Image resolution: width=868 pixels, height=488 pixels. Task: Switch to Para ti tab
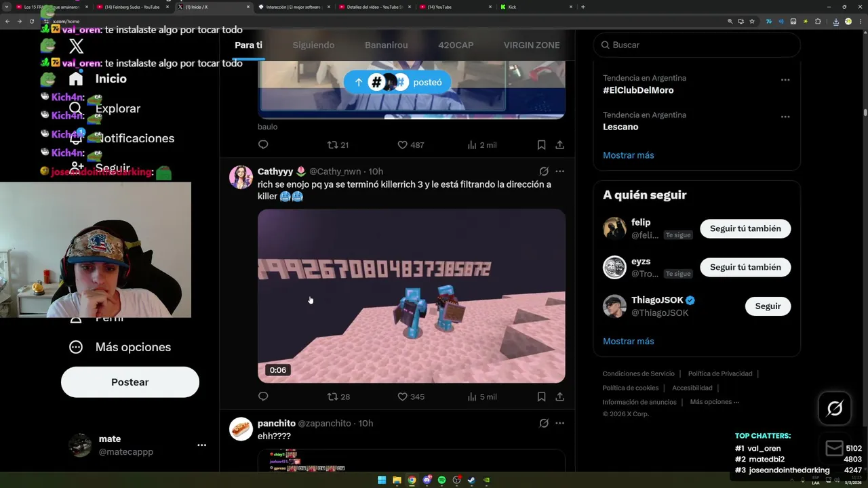click(x=248, y=45)
